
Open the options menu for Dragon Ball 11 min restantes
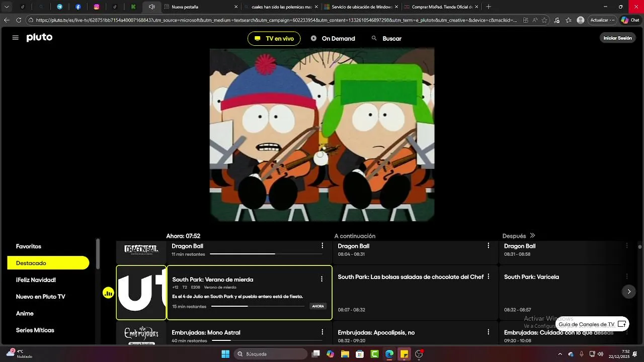[323, 246]
